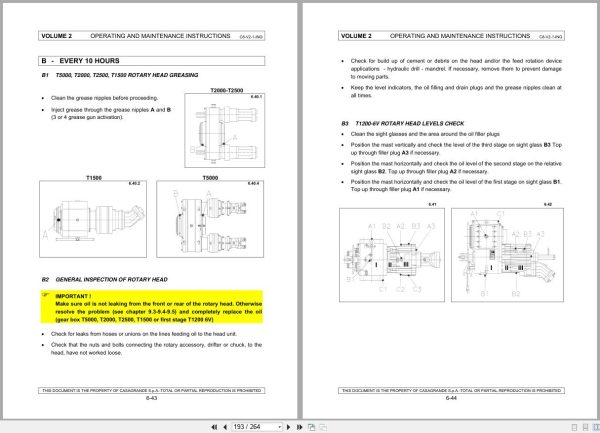Click the T2000-T2500 rotary head diagram
600x433 pixels.
(225, 130)
